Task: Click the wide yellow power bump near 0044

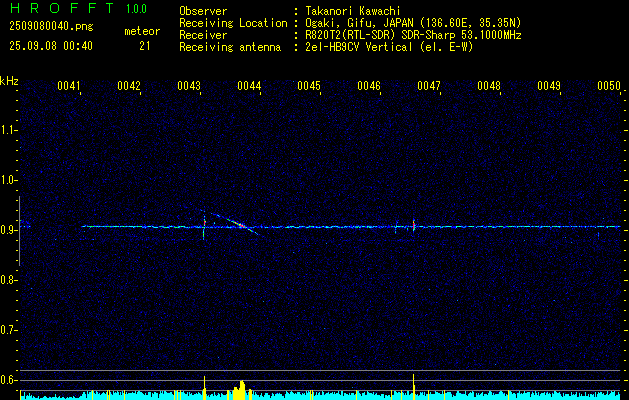Action: pyautogui.click(x=239, y=390)
